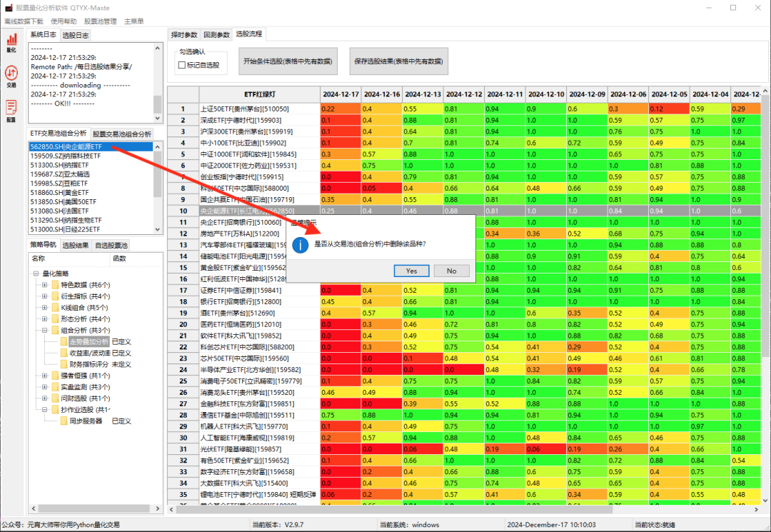The width and height of the screenshot is (771, 532).
Task: Select 走势叠加分析 in the strategy tree
Action: pyautogui.click(x=89, y=342)
